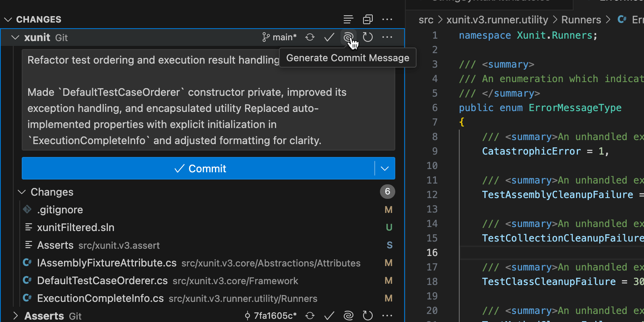Click the view as tree icon in Changes header
644x322 pixels.
pos(348,19)
